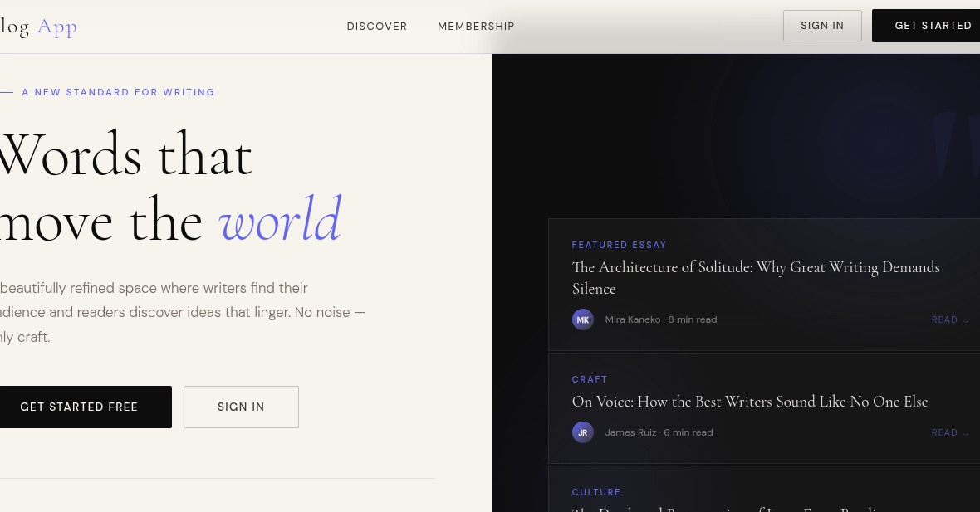Click the hero Sign In button
The width and height of the screenshot is (980, 512).
click(x=241, y=407)
